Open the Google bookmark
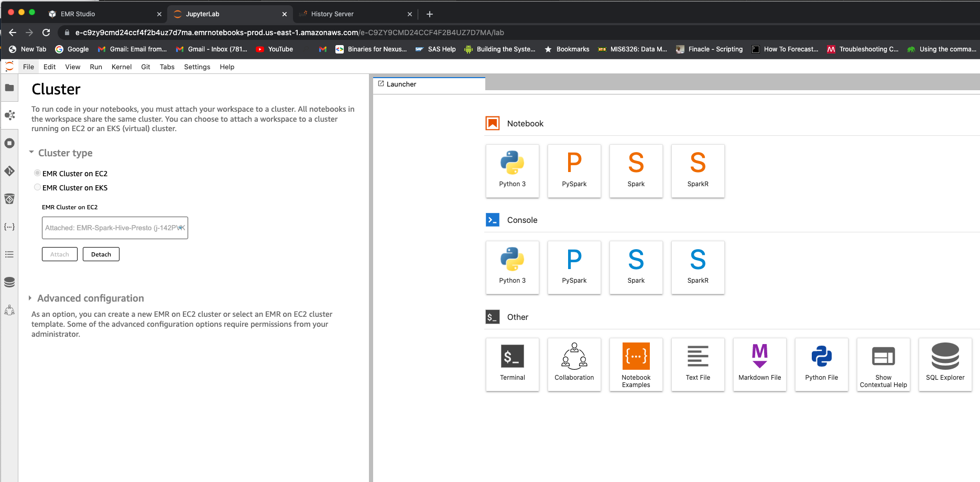Screen dimensions: 980x482 click(72, 49)
